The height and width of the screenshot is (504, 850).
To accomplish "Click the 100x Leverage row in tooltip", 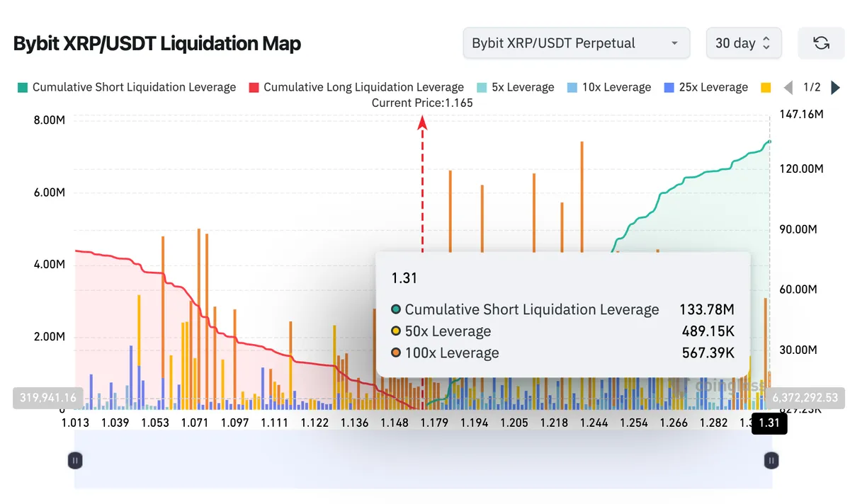I will [562, 353].
